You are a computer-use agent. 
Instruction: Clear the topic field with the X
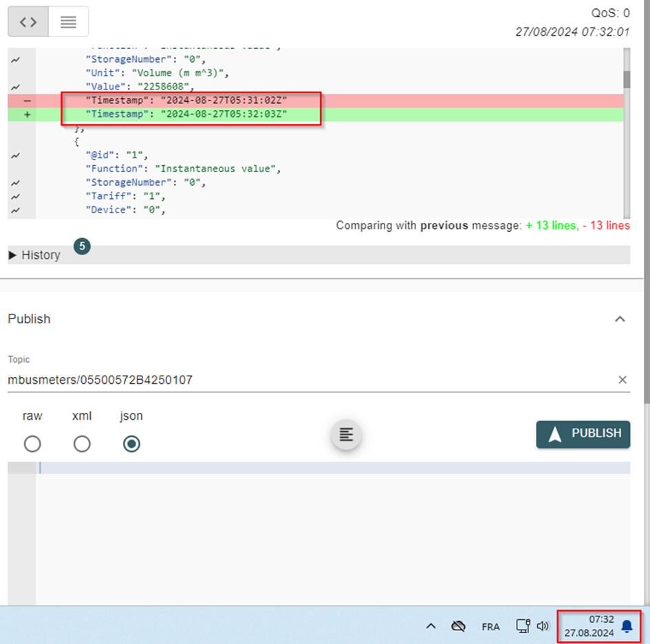(622, 380)
